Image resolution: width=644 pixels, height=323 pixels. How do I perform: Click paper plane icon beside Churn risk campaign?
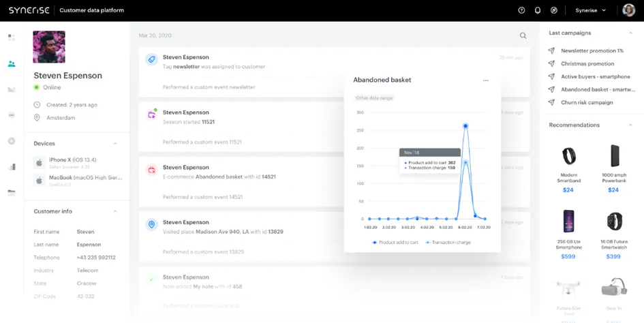point(551,102)
